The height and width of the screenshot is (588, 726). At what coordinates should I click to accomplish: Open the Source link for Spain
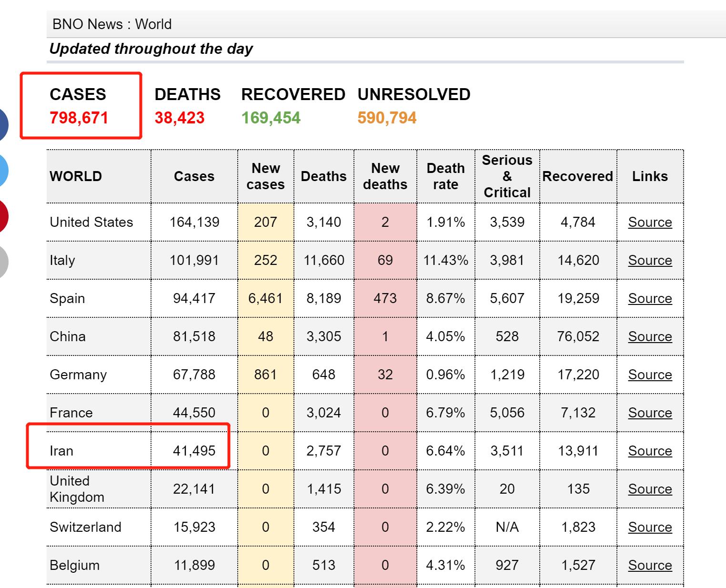(650, 298)
